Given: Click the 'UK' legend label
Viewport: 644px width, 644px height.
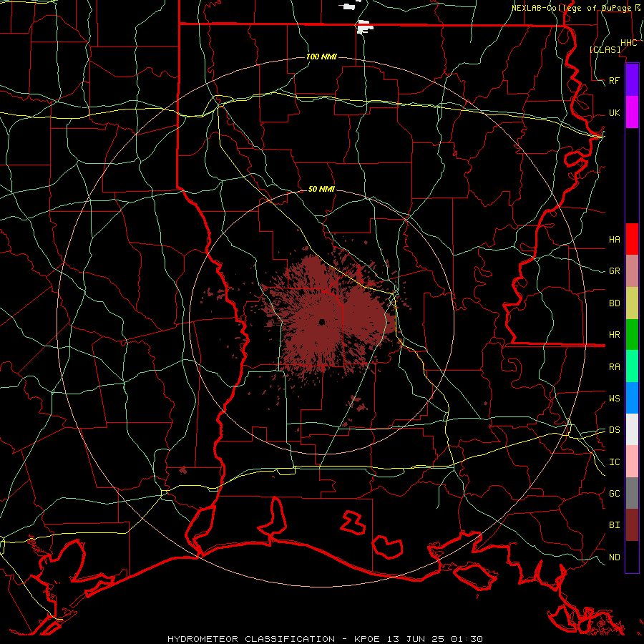Looking at the screenshot, I should pyautogui.click(x=614, y=112).
